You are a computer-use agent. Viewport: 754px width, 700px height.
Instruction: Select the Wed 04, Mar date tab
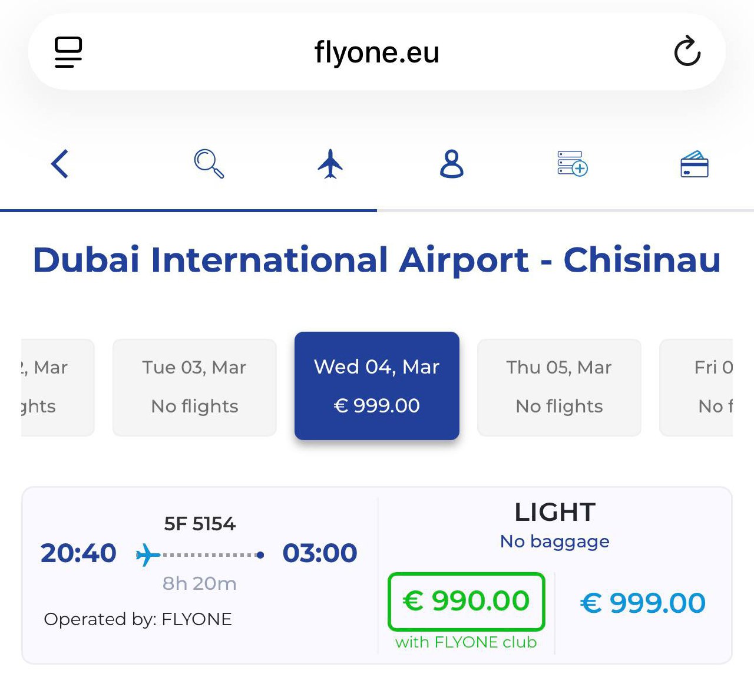(x=377, y=386)
